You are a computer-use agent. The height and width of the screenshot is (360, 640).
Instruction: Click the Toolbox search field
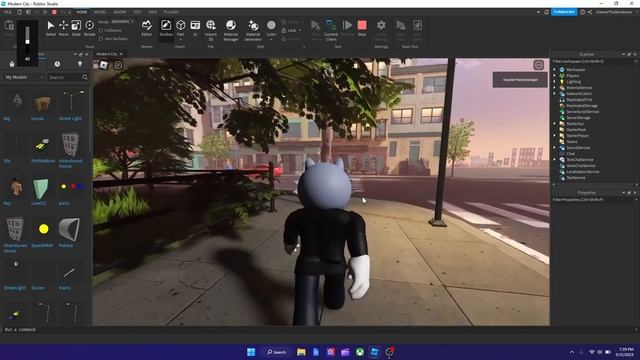point(64,77)
